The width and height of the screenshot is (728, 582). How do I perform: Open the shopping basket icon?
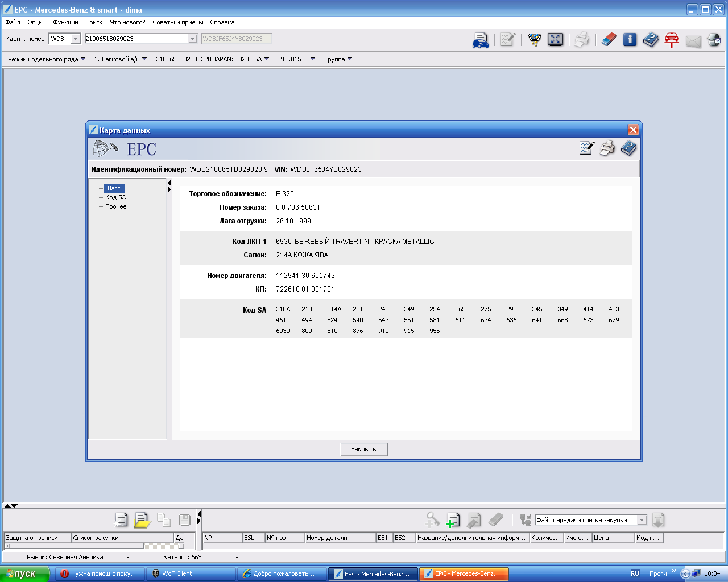click(x=534, y=40)
